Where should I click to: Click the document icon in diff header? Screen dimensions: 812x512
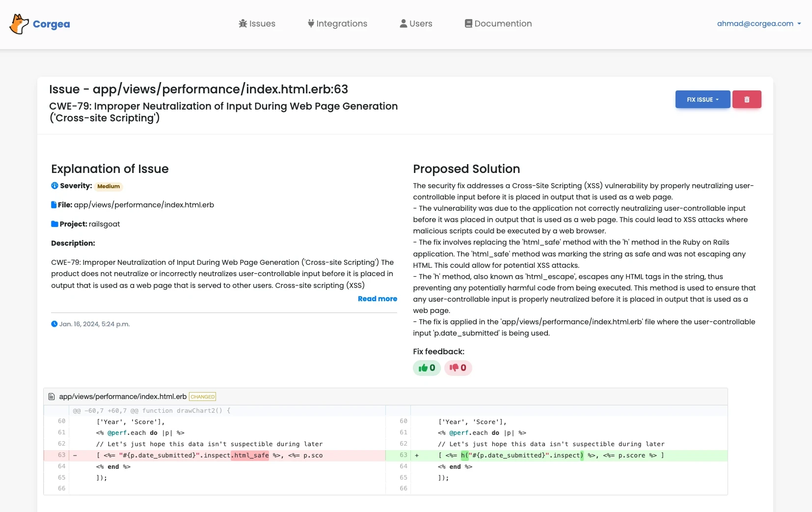(52, 397)
